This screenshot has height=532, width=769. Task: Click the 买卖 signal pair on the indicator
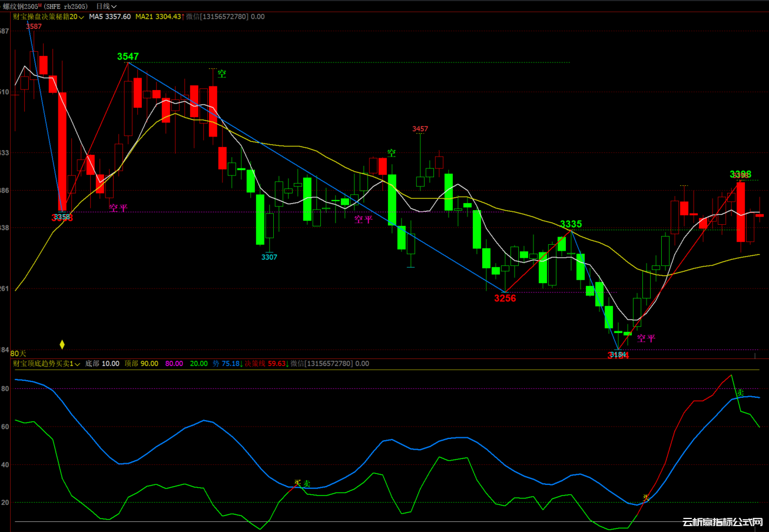(303, 483)
